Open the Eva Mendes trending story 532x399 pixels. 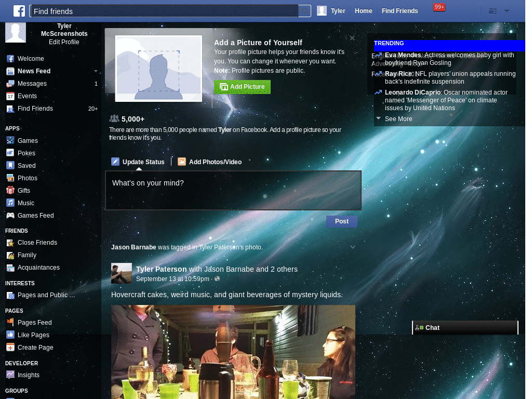tap(449, 59)
